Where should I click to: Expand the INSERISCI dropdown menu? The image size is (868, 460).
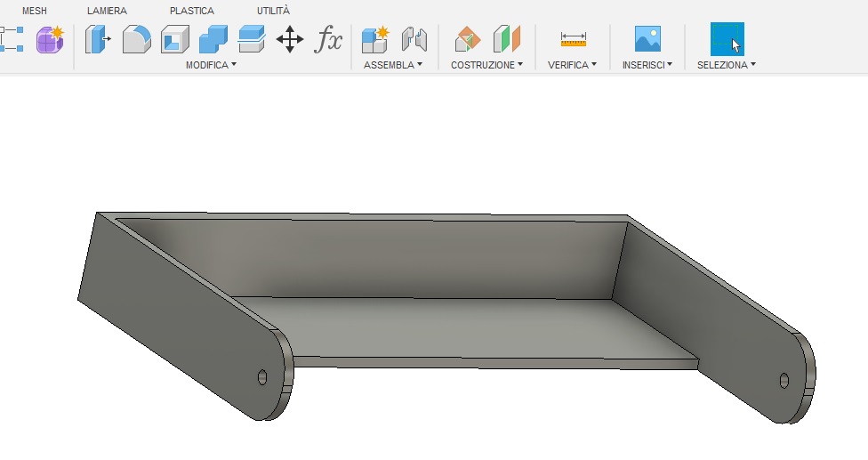point(647,65)
